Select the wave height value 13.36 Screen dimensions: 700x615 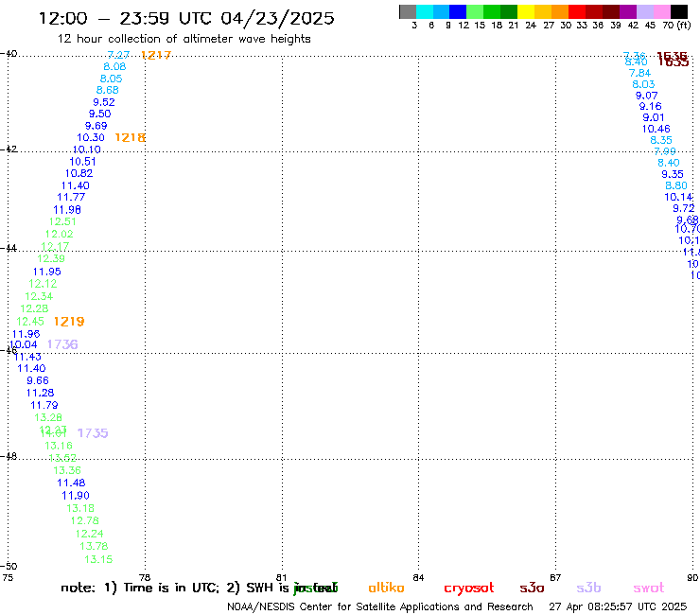tap(67, 470)
